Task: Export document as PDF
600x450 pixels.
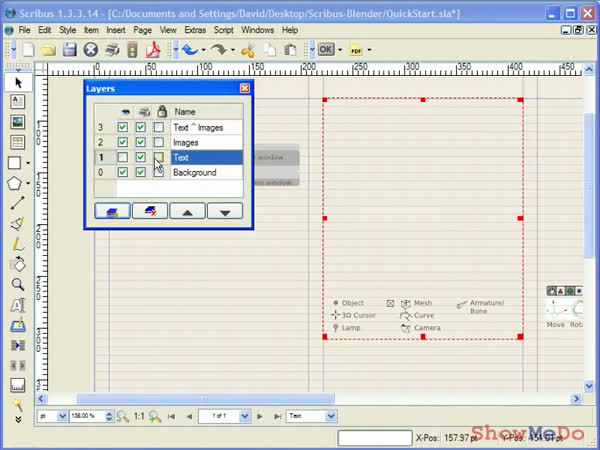Action: point(153,50)
